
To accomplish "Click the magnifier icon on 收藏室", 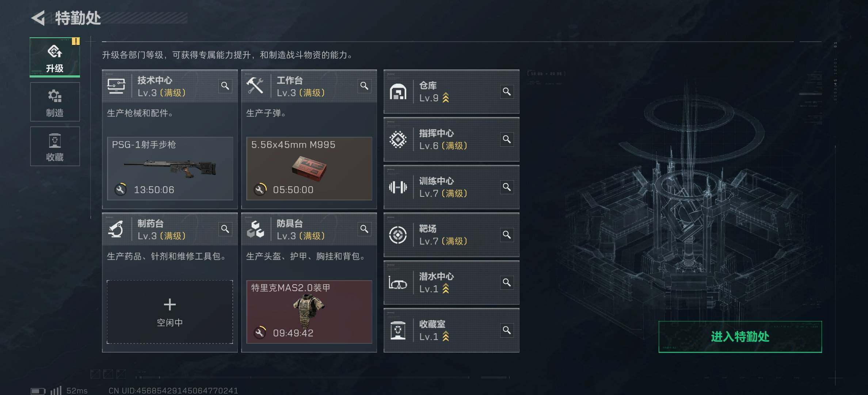I will pos(507,330).
